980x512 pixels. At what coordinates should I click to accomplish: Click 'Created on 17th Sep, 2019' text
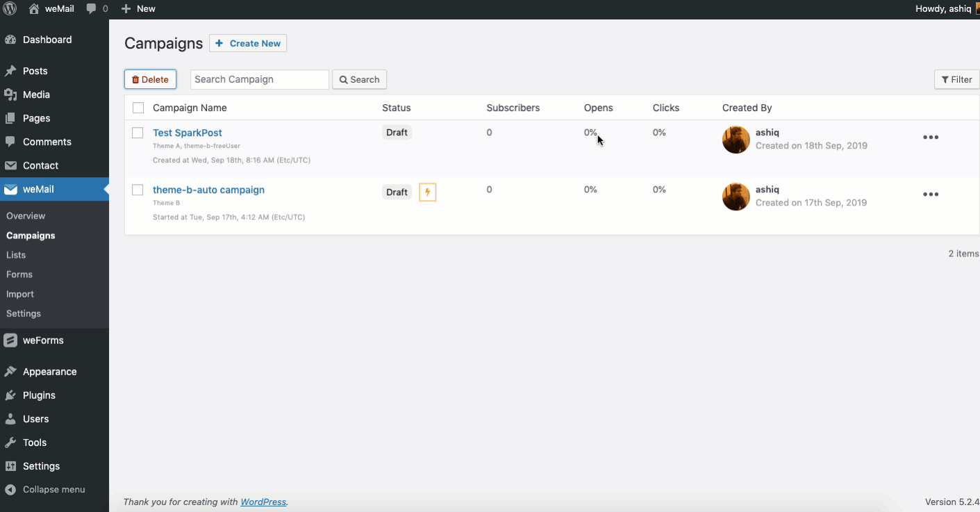click(x=811, y=203)
